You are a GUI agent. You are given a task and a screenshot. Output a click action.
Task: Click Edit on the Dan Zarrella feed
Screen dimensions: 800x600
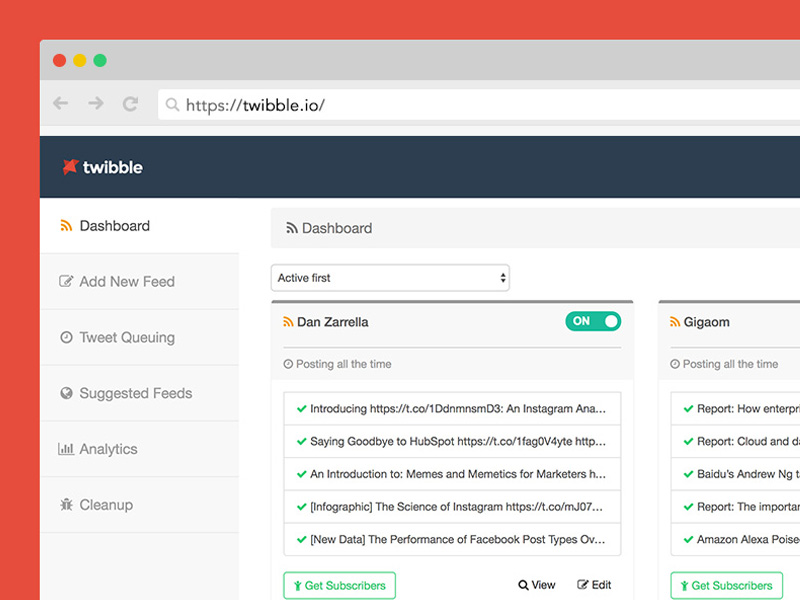595,585
